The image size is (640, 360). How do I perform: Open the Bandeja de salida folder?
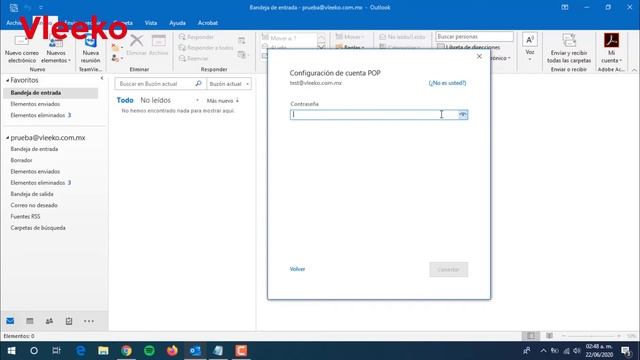click(32, 194)
